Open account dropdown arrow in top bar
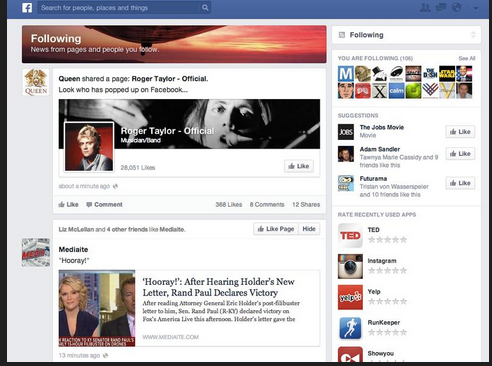 pyautogui.click(x=476, y=8)
